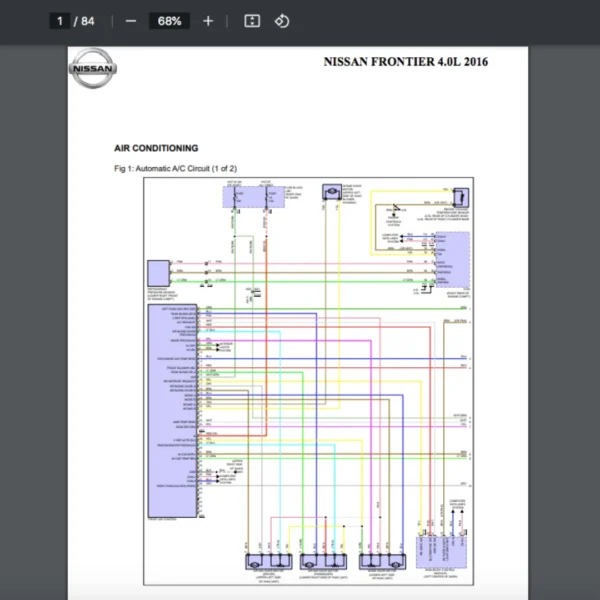
Task: Click the third door motor component at bottom
Action: pos(384,560)
